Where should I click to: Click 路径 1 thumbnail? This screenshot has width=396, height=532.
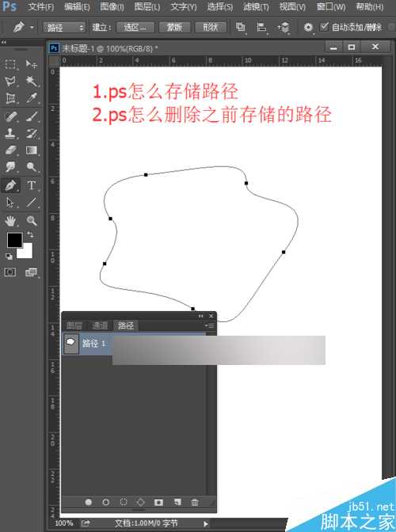[x=70, y=344]
